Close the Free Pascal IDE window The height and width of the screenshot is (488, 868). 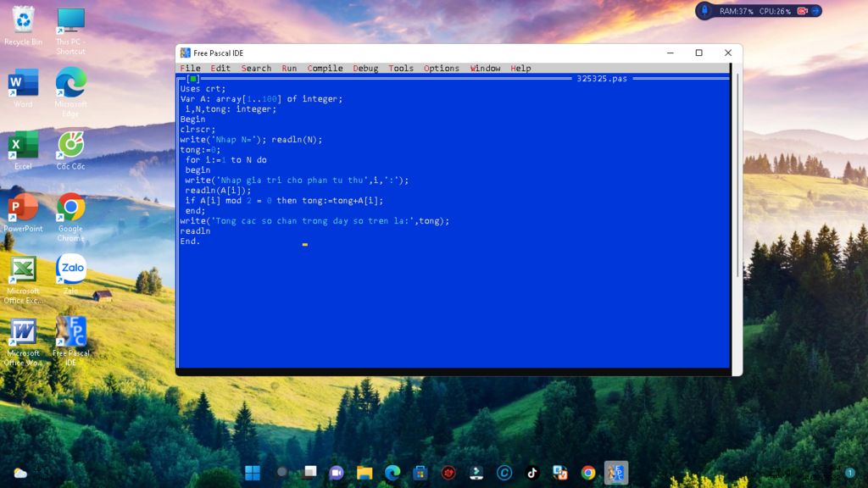(x=728, y=53)
